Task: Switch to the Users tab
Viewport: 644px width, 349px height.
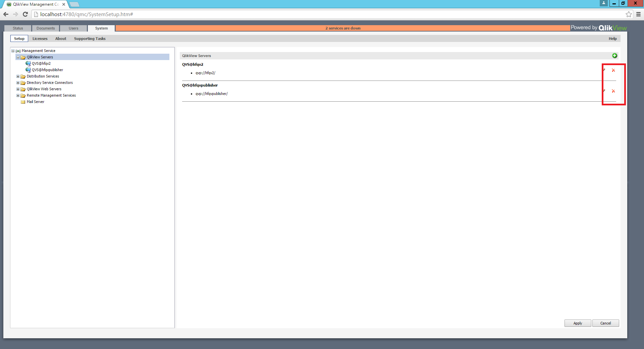Action: pyautogui.click(x=73, y=28)
